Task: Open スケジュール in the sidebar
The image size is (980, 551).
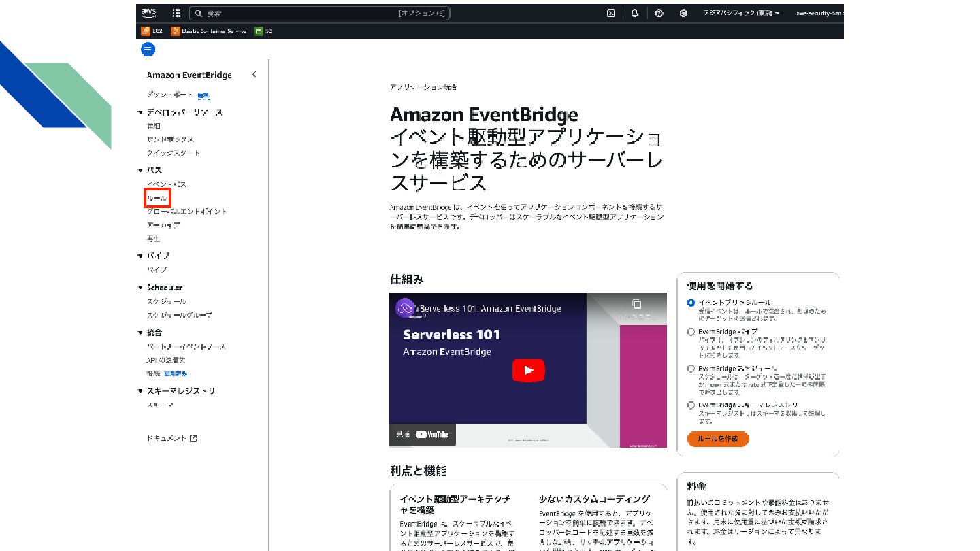Action: click(167, 301)
